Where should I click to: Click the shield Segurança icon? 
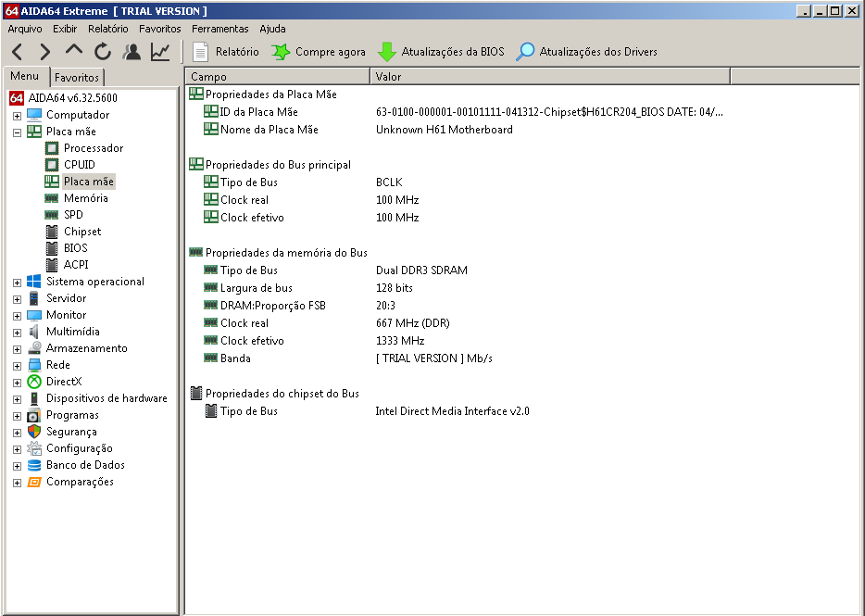(34, 432)
